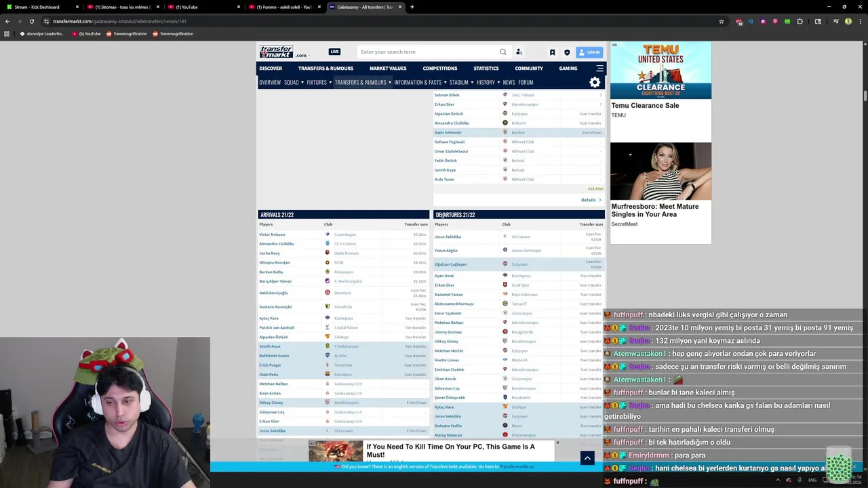868x488 pixels.
Task: Open Bafétimbi Gomis's player profile
Action: tap(274, 356)
